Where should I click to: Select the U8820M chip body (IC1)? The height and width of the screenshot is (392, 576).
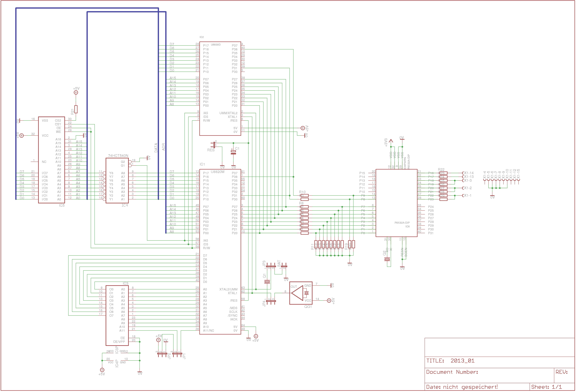220,251
